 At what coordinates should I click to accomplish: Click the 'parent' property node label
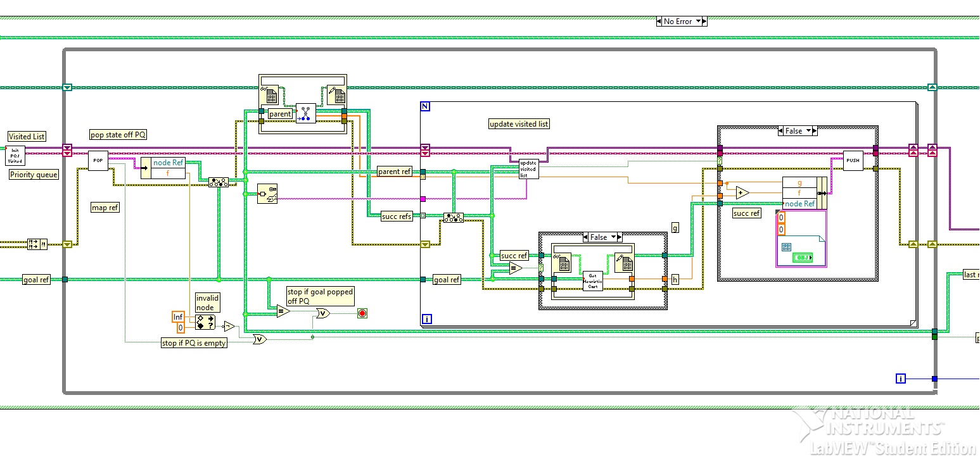(280, 114)
